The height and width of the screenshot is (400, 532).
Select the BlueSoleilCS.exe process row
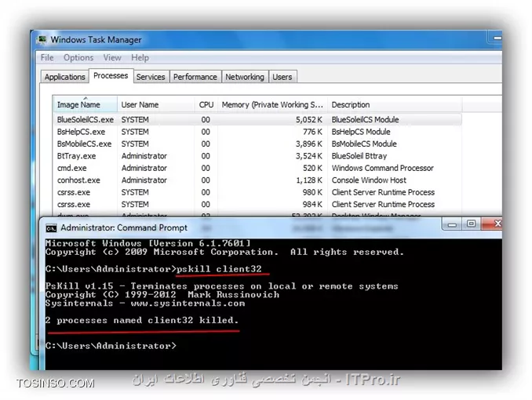pyautogui.click(x=257, y=119)
